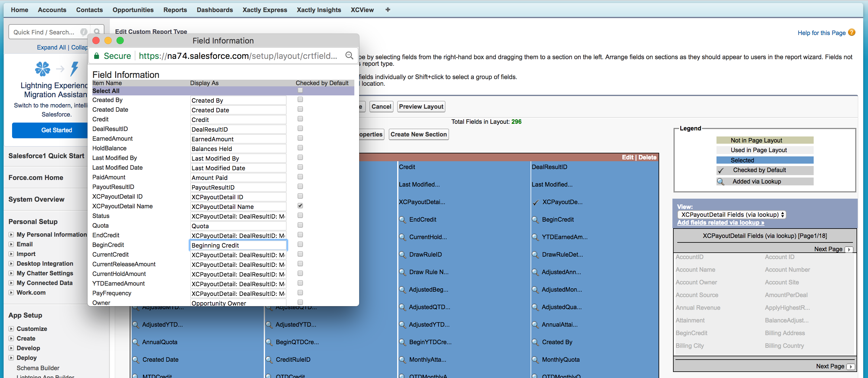Click the green Secure padlock icon
The width and height of the screenshot is (868, 378).
[x=96, y=56]
